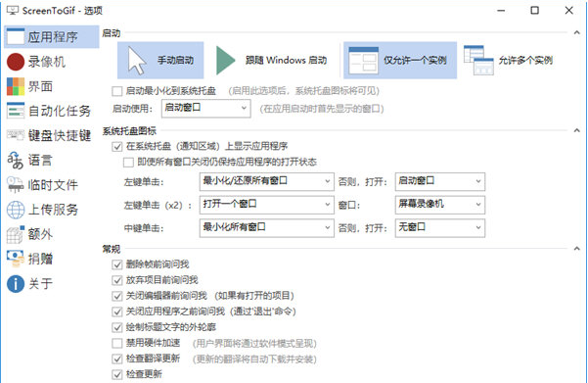Viewport: 588px width, 383px height.
Task: Open 左键单击 dropdown 最小化/还原所有窗口
Action: point(267,182)
